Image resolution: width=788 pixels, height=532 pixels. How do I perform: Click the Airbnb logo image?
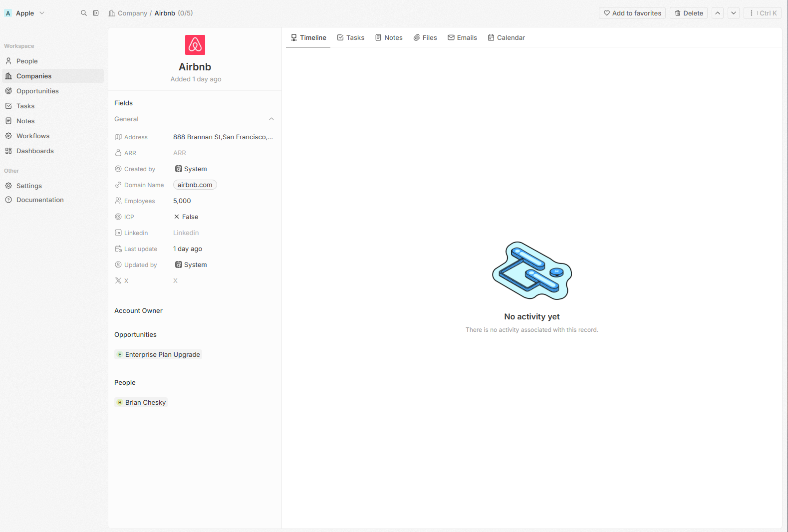[195, 45]
